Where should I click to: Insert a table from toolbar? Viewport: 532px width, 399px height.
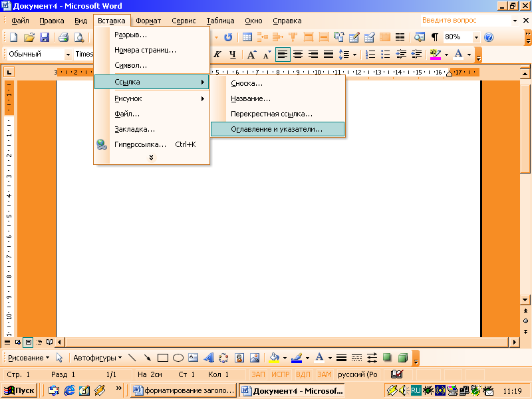(247, 37)
